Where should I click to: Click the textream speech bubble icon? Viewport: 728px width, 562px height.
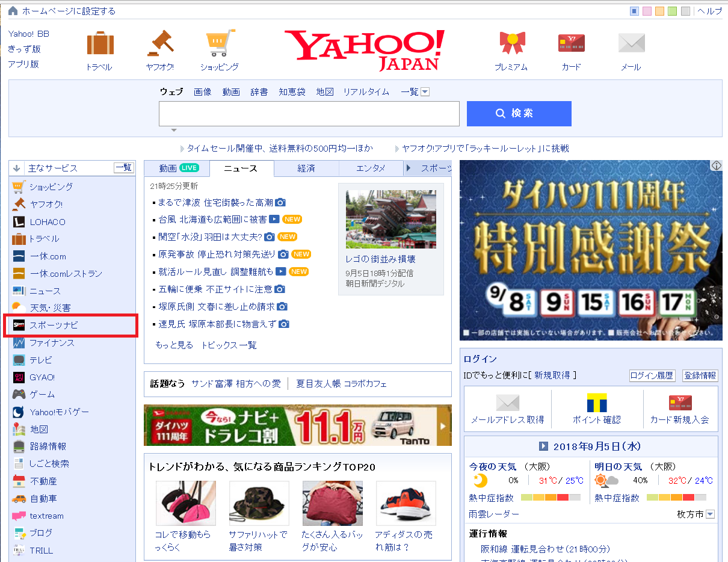point(19,516)
